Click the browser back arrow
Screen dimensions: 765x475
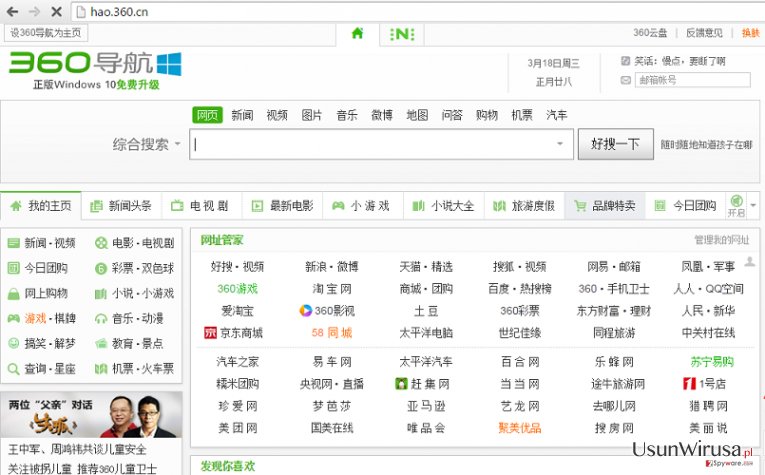coord(12,11)
